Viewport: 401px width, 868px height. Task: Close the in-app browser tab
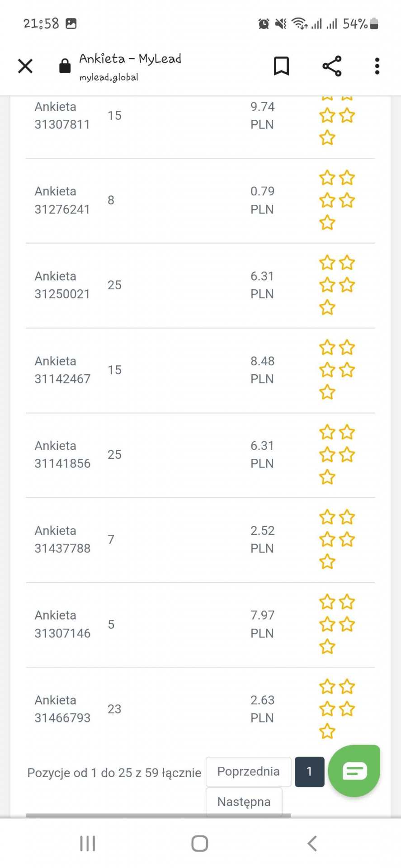(x=25, y=66)
